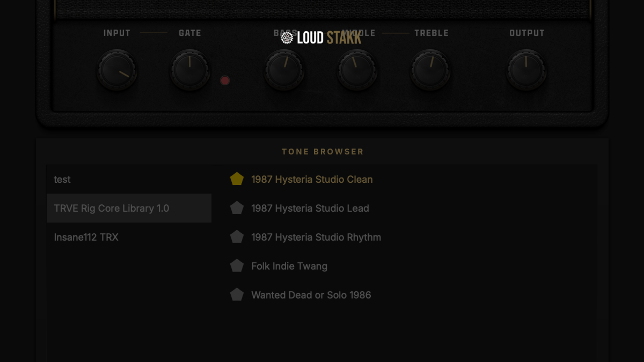The width and height of the screenshot is (644, 362).
Task: Click the pentagon icon beside Wanted Dead or Solo 1986
Action: 237,295
